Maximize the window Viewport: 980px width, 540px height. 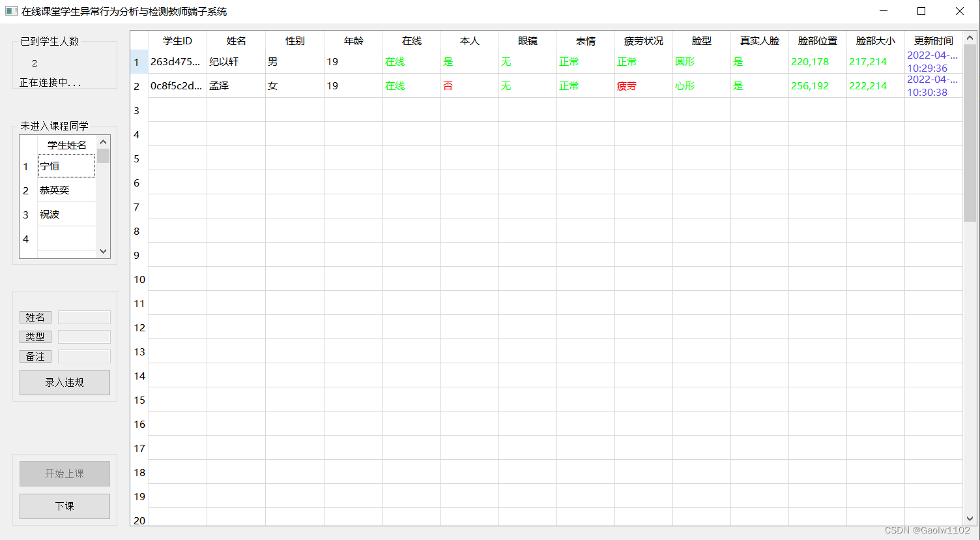(x=921, y=11)
